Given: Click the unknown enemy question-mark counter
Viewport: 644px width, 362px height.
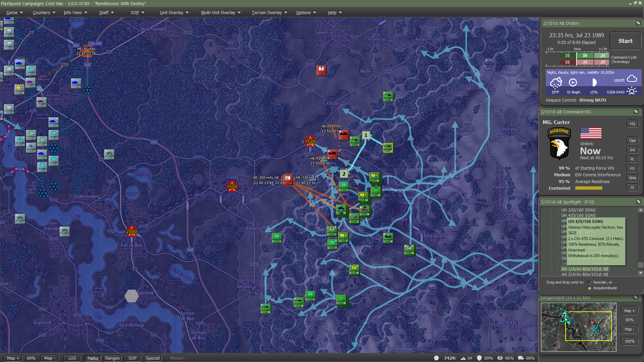Looking at the screenshot, I should pos(321,70).
